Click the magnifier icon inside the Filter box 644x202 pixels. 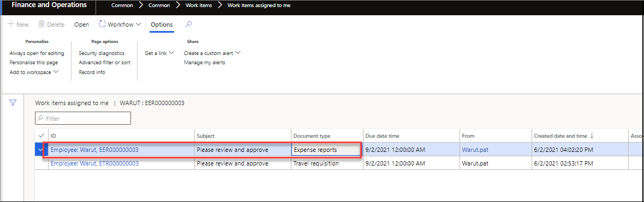point(41,118)
